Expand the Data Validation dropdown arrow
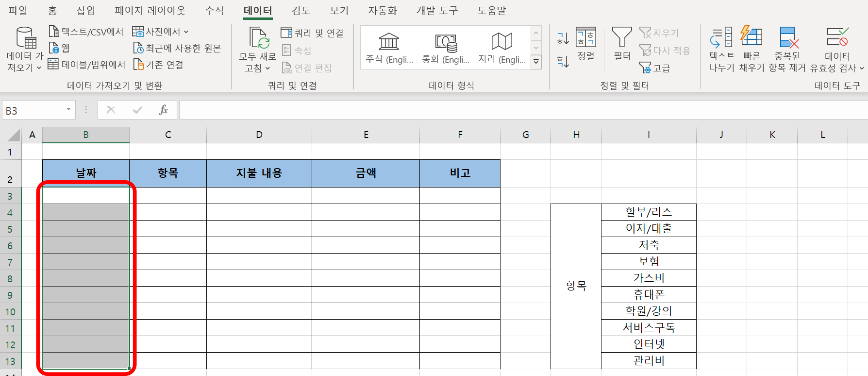Image resolution: width=868 pixels, height=376 pixels. click(862, 68)
